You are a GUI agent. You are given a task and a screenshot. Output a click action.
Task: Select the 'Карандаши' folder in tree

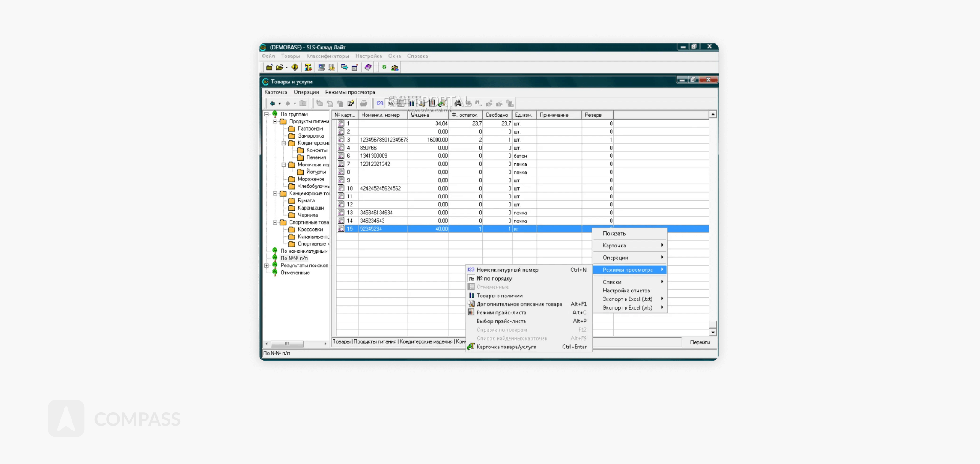pyautogui.click(x=310, y=208)
